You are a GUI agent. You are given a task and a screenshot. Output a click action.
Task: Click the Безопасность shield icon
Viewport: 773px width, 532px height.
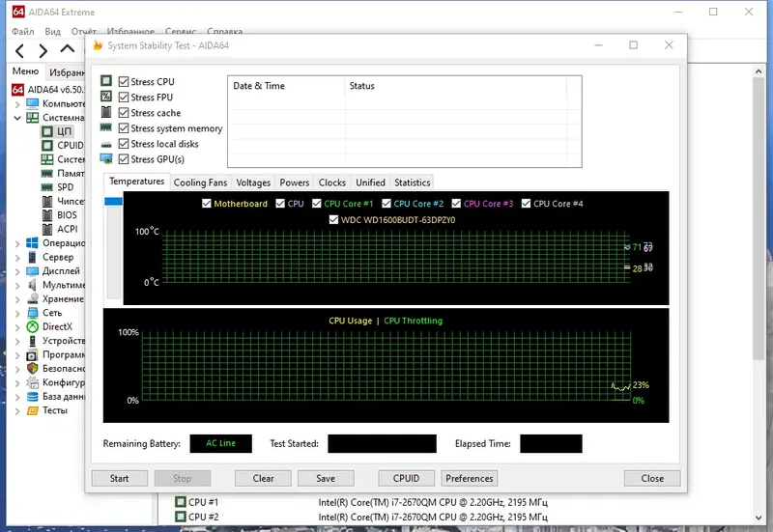point(33,369)
